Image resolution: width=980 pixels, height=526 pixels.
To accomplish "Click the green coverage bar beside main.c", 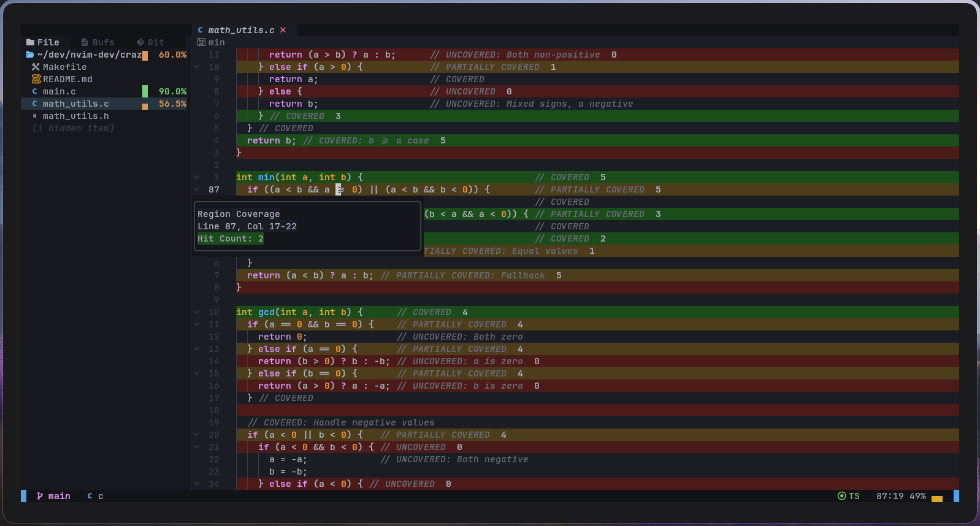I will point(145,91).
